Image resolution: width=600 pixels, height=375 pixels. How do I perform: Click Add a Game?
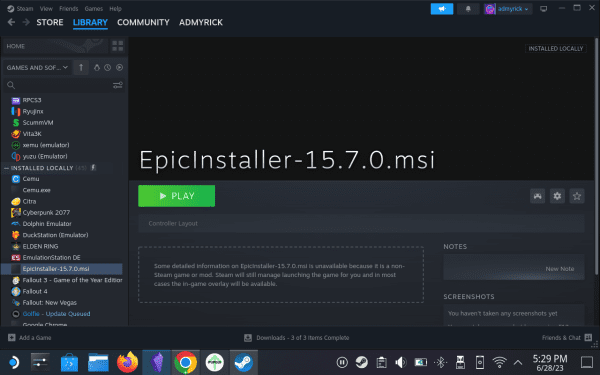29,338
